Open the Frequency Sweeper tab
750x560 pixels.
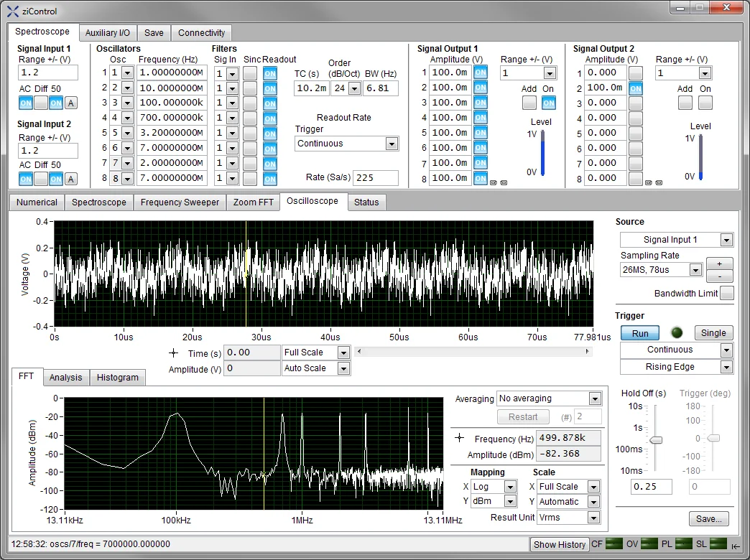(x=180, y=202)
